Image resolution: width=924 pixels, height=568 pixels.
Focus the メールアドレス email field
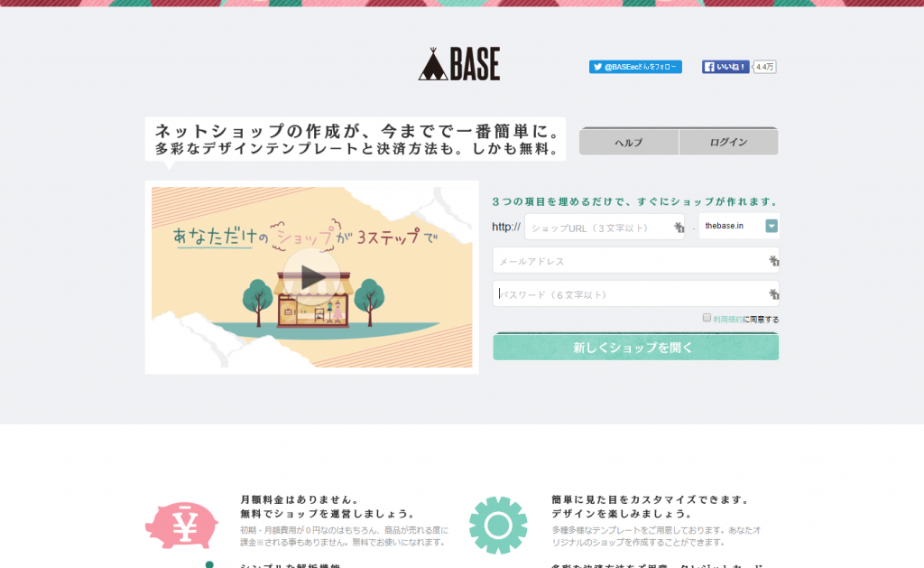636,261
